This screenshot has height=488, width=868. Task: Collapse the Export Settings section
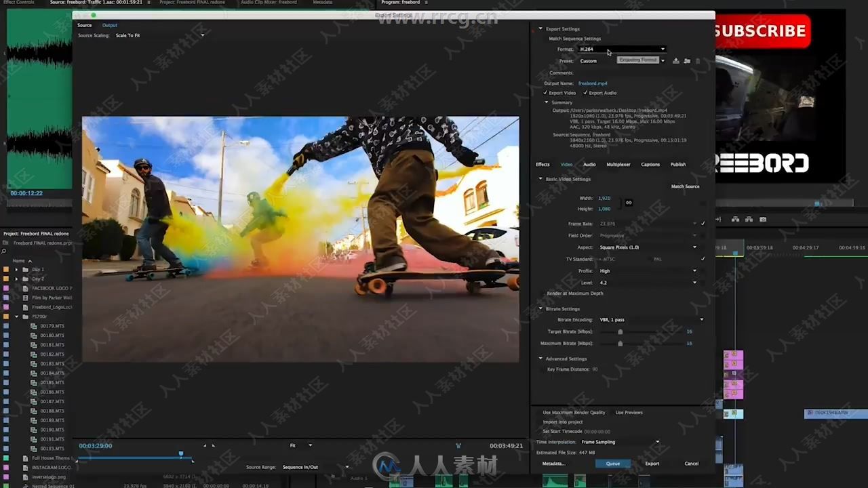(540, 29)
